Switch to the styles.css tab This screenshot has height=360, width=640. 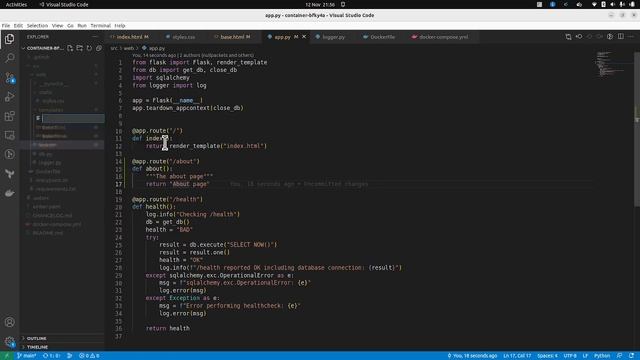[x=184, y=37]
